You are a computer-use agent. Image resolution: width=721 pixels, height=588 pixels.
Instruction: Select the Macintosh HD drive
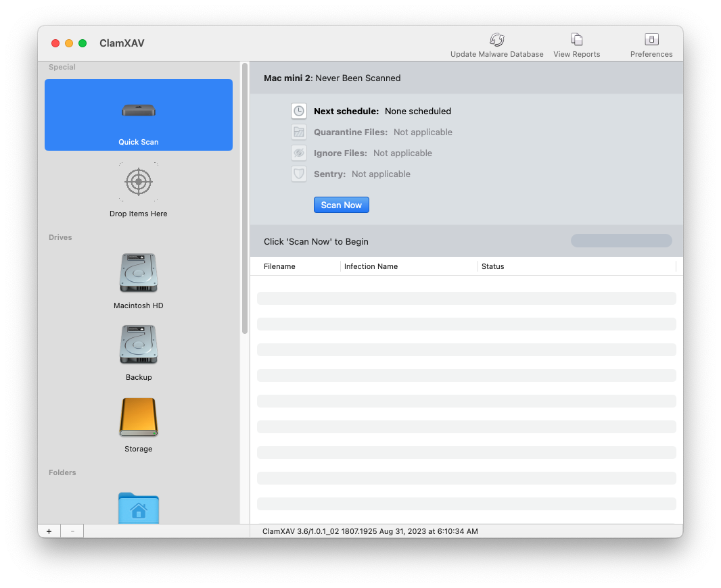tap(139, 273)
